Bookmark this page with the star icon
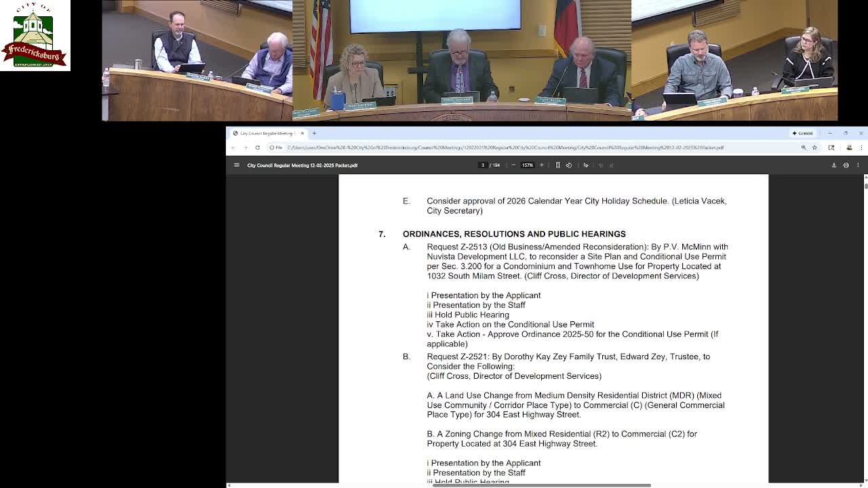Viewport: 868px width, 488px height. pyautogui.click(x=814, y=148)
